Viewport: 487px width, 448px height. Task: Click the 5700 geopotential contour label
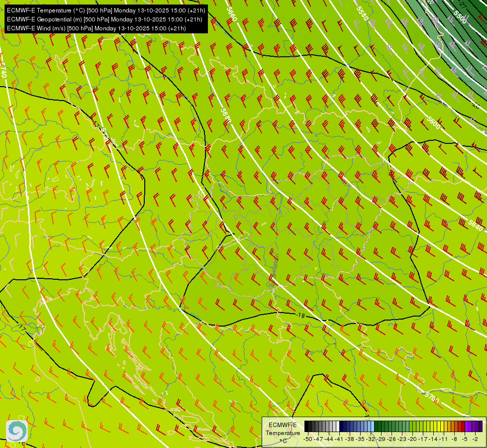(x=432, y=397)
